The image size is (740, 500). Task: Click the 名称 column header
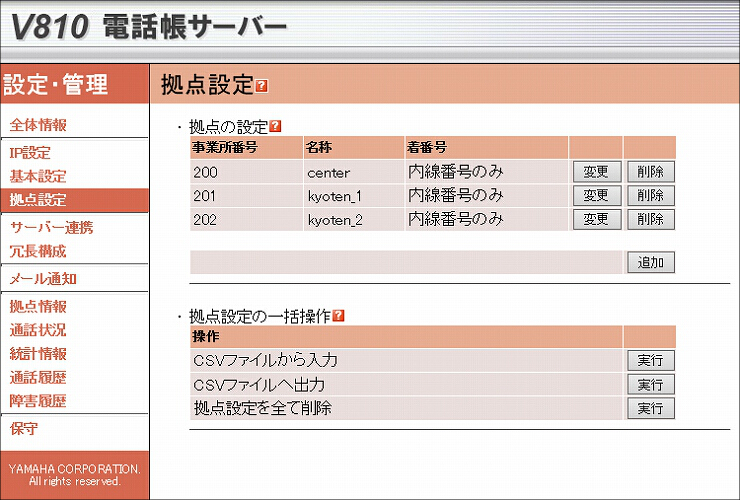(354, 147)
